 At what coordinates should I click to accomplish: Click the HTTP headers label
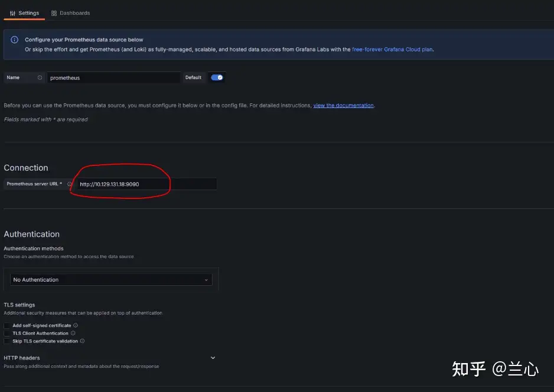(21, 358)
